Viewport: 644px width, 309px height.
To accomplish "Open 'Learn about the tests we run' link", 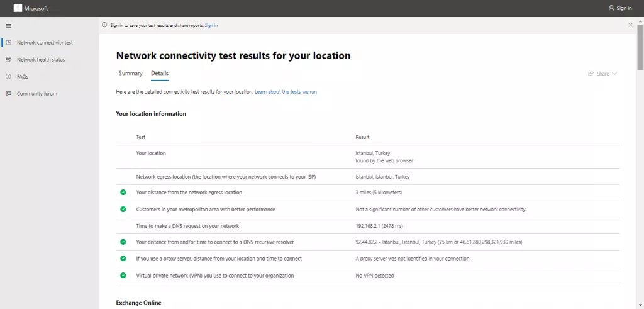I will [286, 92].
